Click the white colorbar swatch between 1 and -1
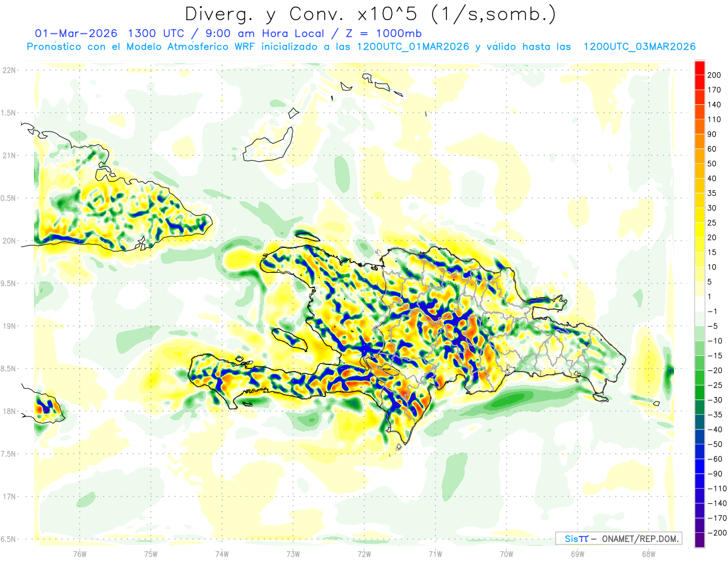Viewport: 728px width, 562px height. point(699,304)
